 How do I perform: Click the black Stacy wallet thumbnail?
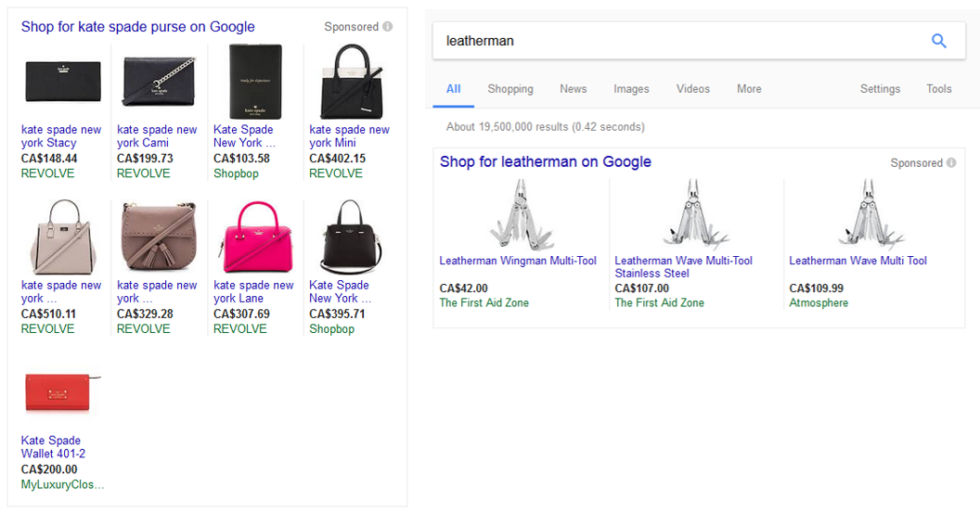(x=62, y=82)
